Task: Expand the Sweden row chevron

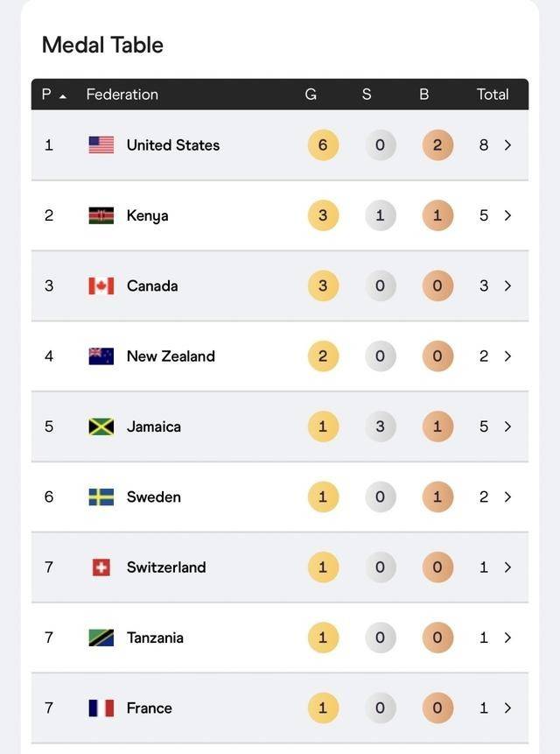Action: (507, 497)
